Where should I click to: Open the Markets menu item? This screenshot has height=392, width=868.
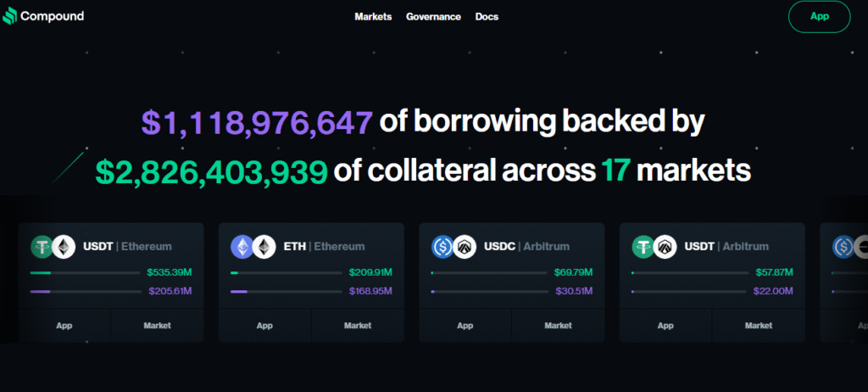click(373, 17)
